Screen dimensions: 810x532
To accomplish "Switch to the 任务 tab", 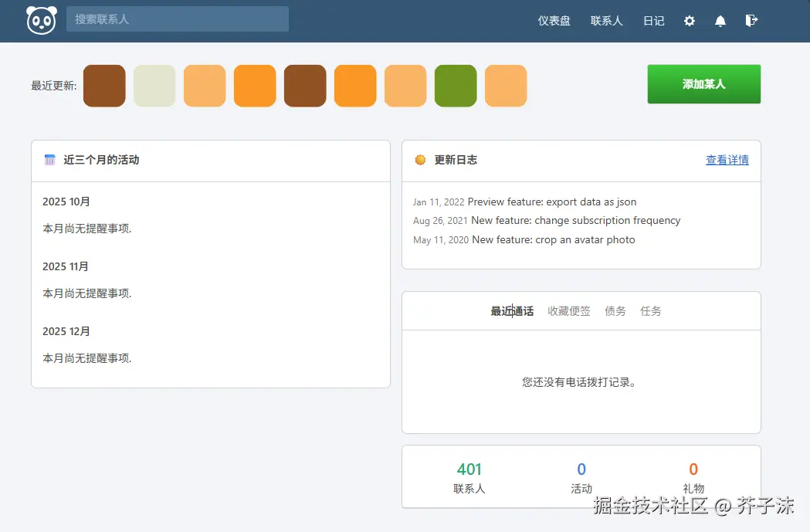I will coord(650,311).
